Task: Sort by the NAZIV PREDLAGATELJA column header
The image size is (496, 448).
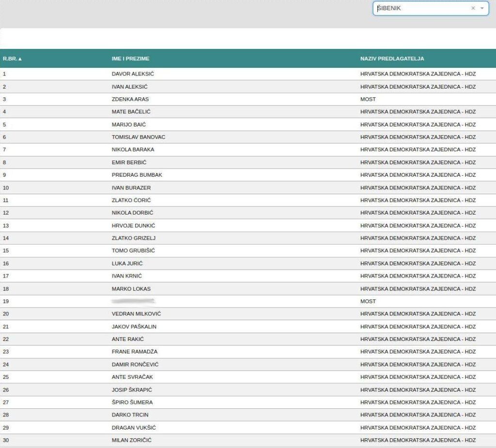Action: (x=392, y=59)
